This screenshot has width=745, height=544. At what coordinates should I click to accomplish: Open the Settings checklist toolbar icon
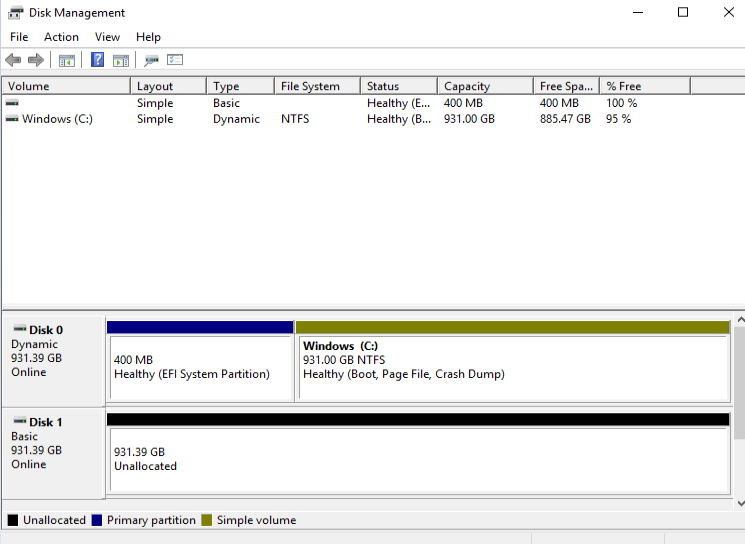(x=175, y=60)
